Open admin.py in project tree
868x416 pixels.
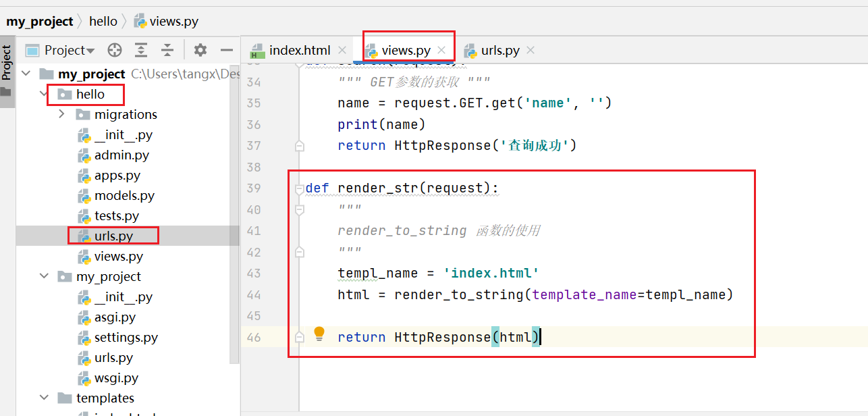click(x=121, y=155)
